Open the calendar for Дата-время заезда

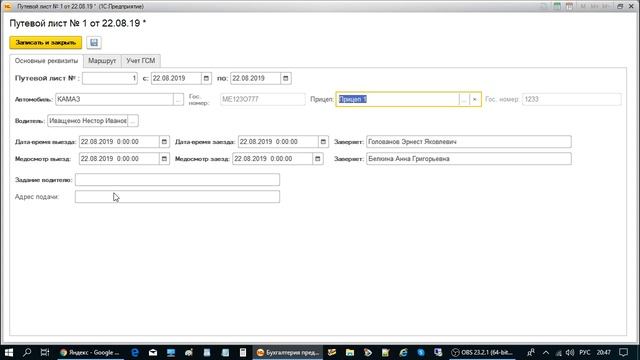click(x=323, y=142)
